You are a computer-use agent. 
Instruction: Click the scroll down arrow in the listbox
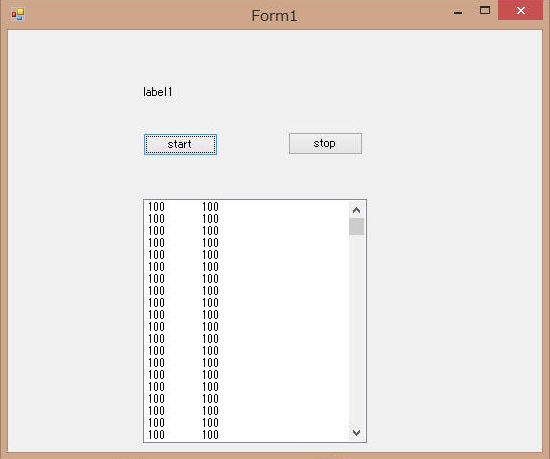pos(356,432)
